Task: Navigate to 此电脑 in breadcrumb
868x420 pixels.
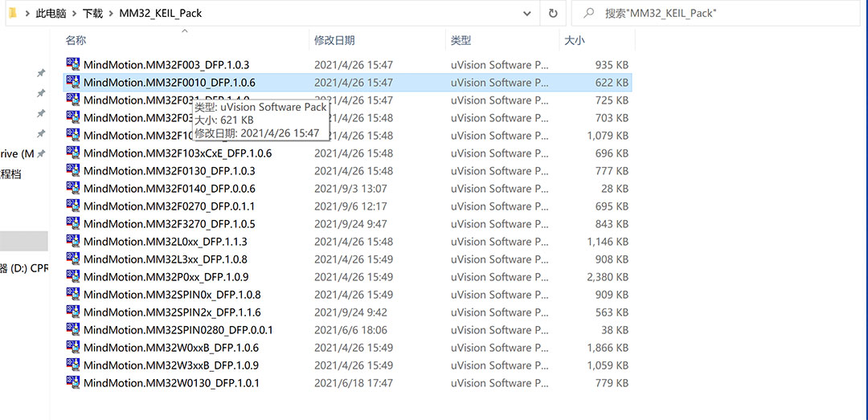Action: pos(51,14)
